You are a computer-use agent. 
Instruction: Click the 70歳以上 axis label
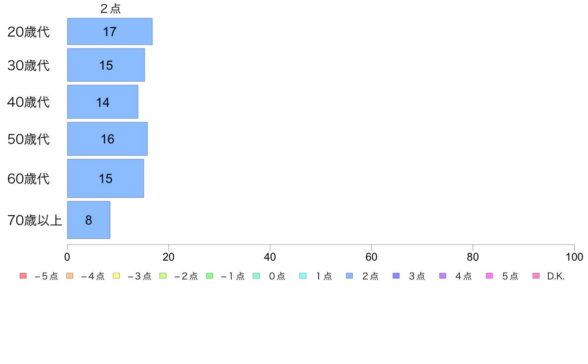35,221
